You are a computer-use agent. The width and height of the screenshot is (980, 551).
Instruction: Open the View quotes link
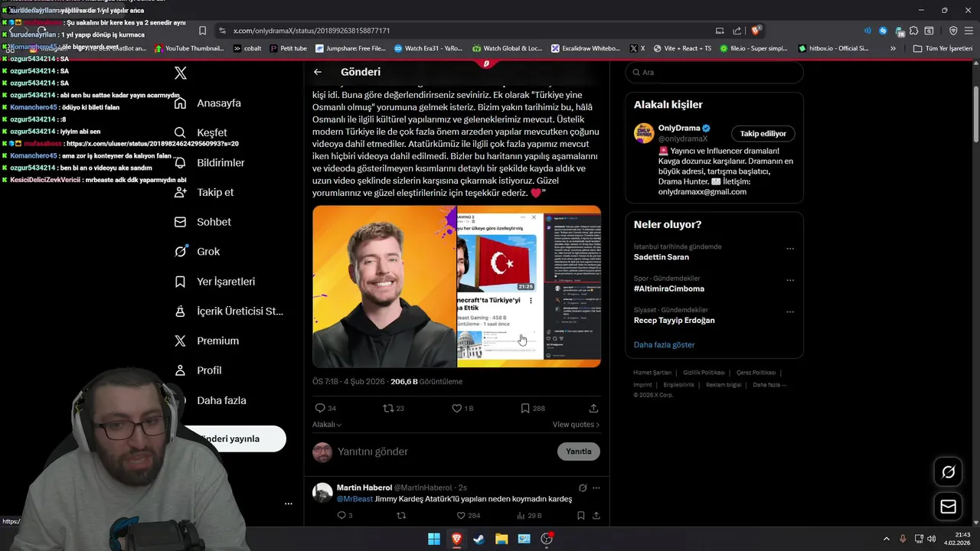pyautogui.click(x=576, y=425)
